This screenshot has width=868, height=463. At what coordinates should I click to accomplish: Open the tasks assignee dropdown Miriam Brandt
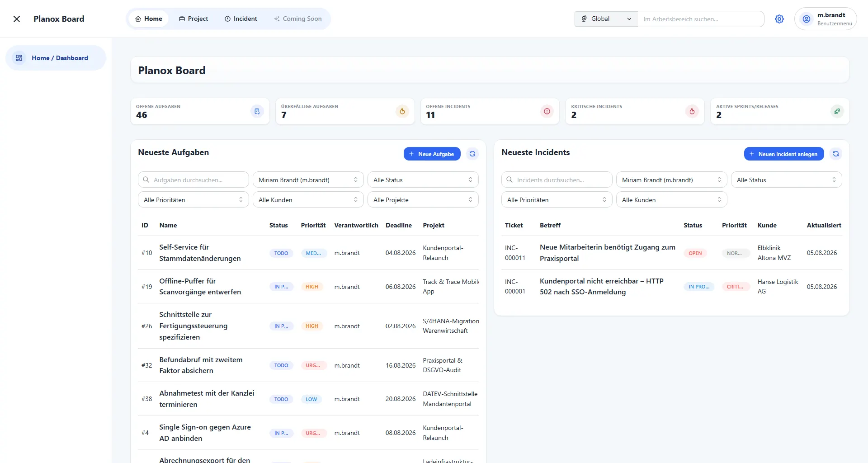pyautogui.click(x=308, y=180)
